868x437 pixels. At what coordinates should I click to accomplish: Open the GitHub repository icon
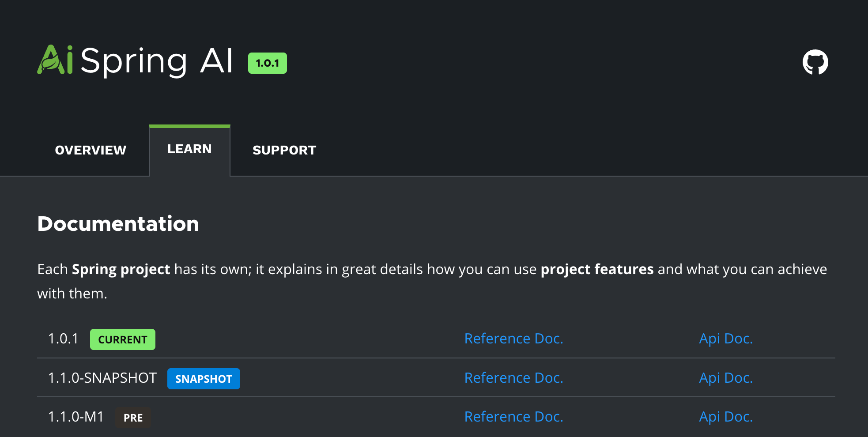click(815, 62)
